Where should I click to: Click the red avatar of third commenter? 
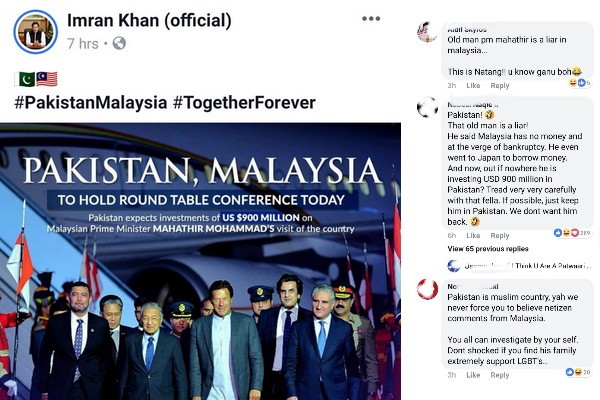click(427, 289)
